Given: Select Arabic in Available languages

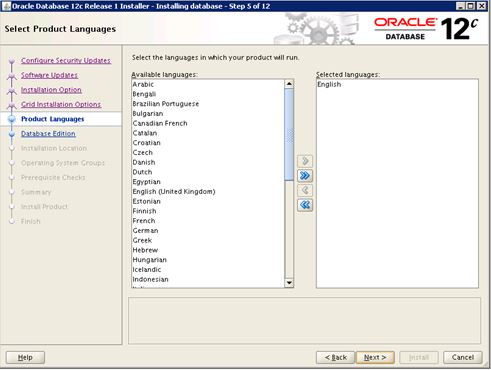Looking at the screenshot, I should 208,84.
